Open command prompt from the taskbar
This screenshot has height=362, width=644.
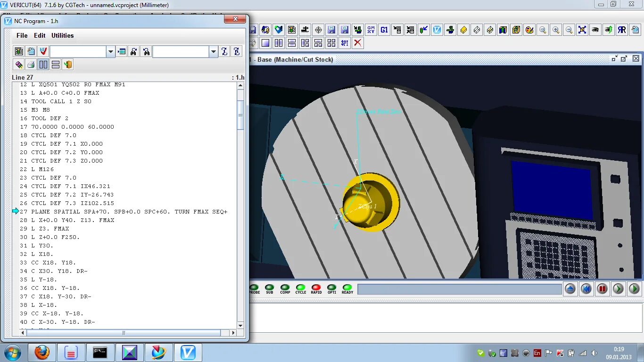point(100,353)
